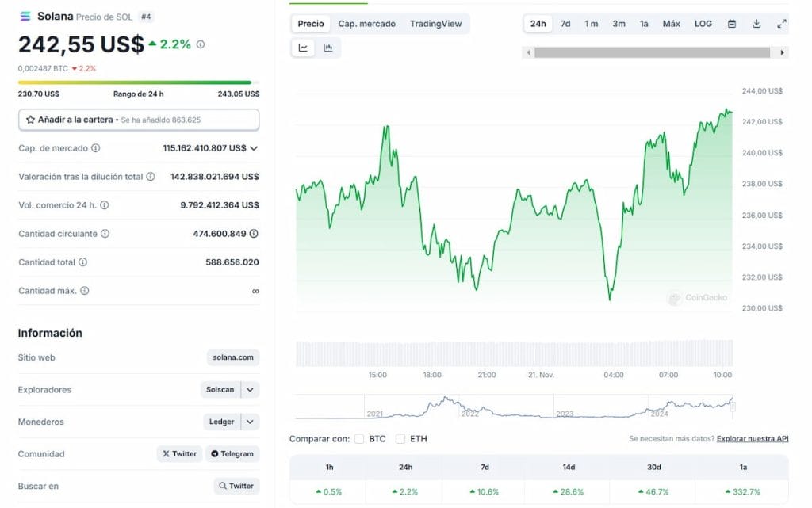Image resolution: width=812 pixels, height=508 pixels.
Task: Click the 24h price range bar
Action: pos(139,82)
